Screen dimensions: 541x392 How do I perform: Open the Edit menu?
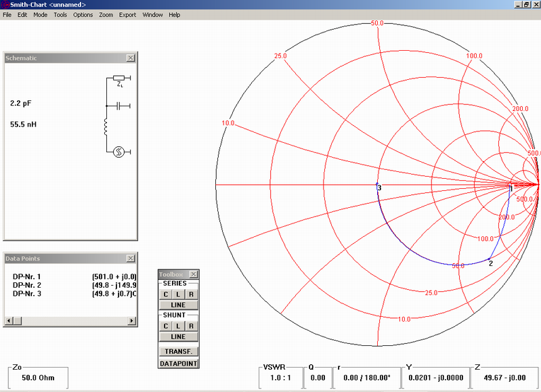(x=22, y=15)
